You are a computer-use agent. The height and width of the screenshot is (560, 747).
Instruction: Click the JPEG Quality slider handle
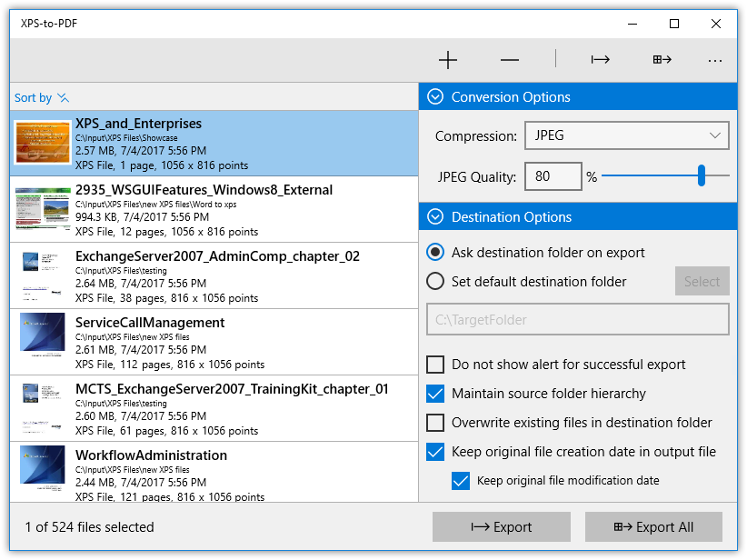[x=702, y=176]
